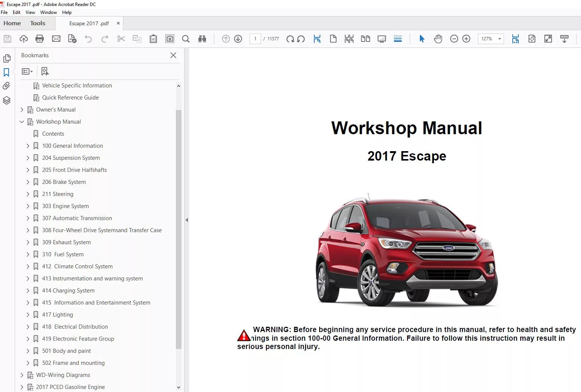Open the Quick Reference Guide bookmark
Screen dimensions: 581x392
tap(71, 98)
